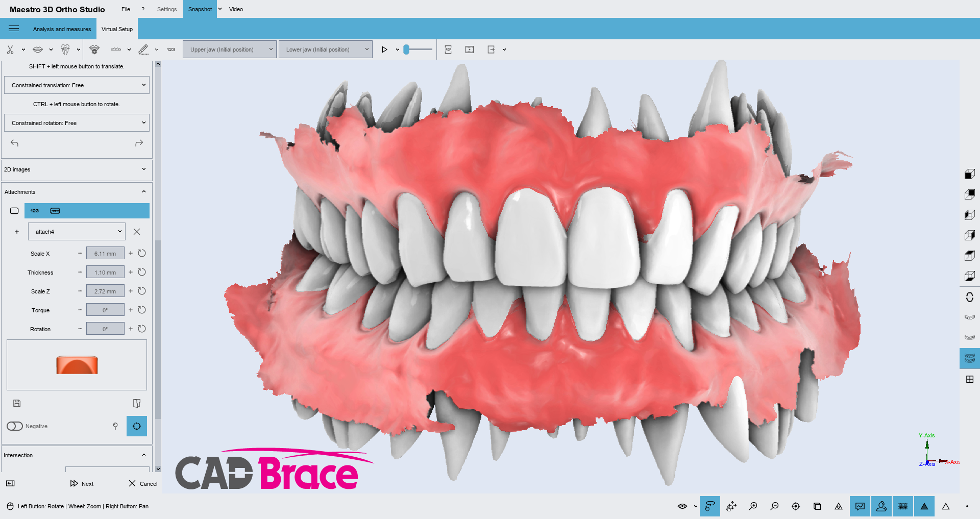The height and width of the screenshot is (519, 980).
Task: Open the Settings menu
Action: [167, 9]
